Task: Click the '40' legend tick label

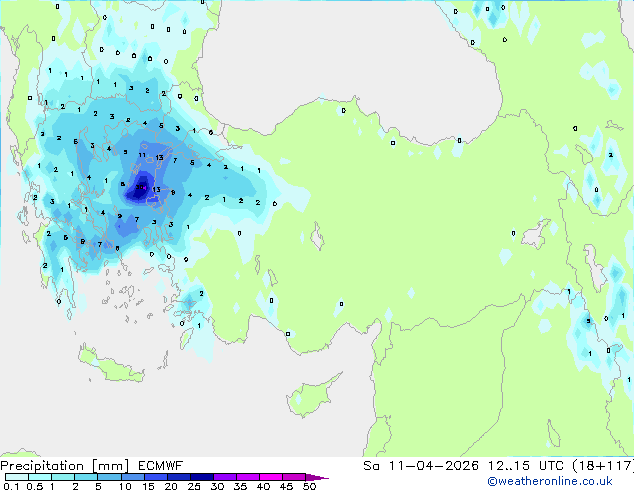Action: 263,486
